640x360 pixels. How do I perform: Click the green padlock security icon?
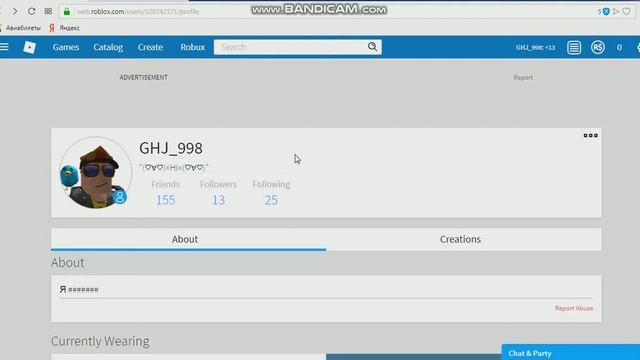pyautogui.click(x=67, y=11)
